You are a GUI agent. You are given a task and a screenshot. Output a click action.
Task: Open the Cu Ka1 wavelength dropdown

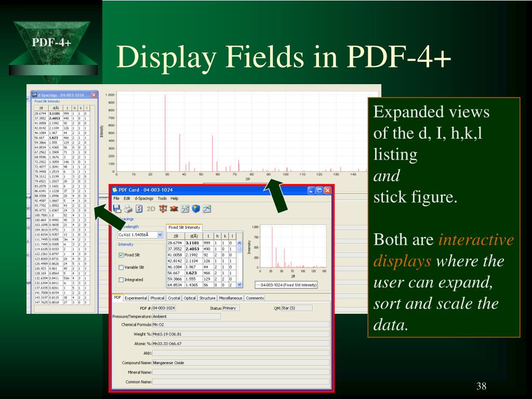click(160, 235)
